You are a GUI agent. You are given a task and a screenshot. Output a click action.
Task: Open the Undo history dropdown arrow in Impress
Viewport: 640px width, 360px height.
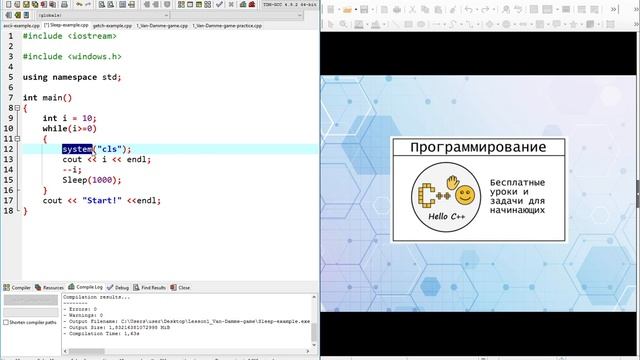click(x=477, y=9)
